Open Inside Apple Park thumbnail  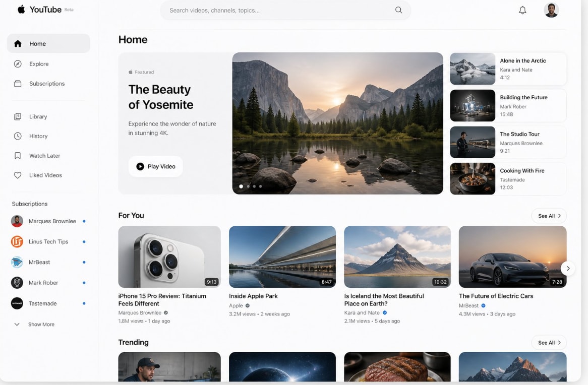[x=282, y=257]
